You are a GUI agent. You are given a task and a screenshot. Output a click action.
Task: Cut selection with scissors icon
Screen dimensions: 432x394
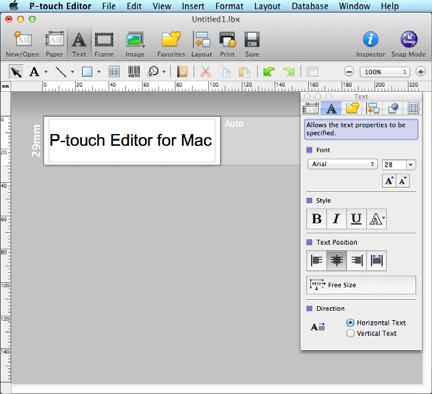206,72
